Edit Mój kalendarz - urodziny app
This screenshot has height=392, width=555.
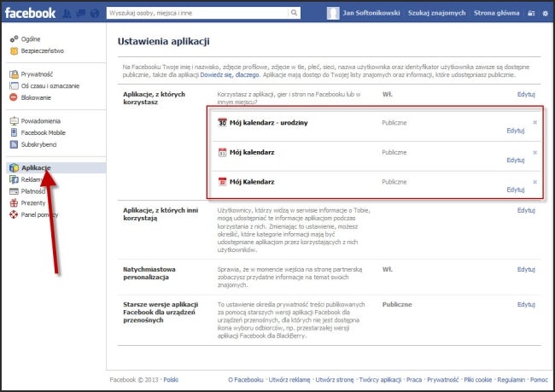point(516,131)
